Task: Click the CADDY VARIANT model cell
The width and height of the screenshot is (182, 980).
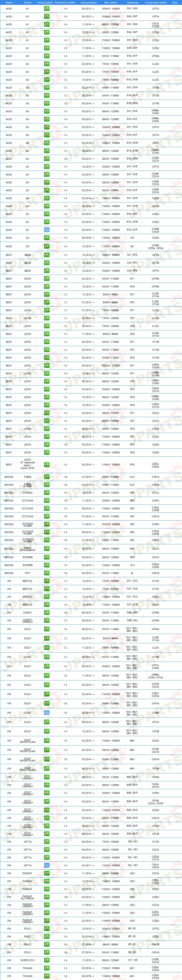Action: tap(27, 620)
